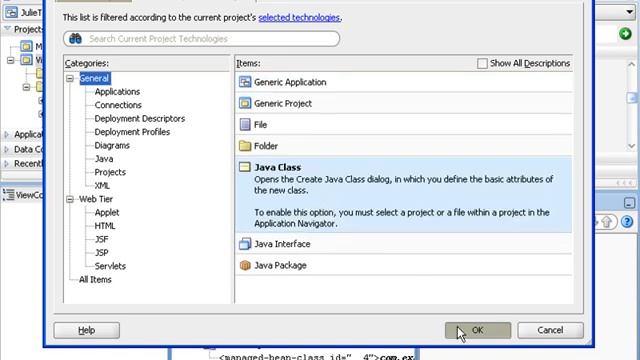Select the Generic Application item icon
Image resolution: width=640 pixels, height=360 pixels.
[245, 82]
